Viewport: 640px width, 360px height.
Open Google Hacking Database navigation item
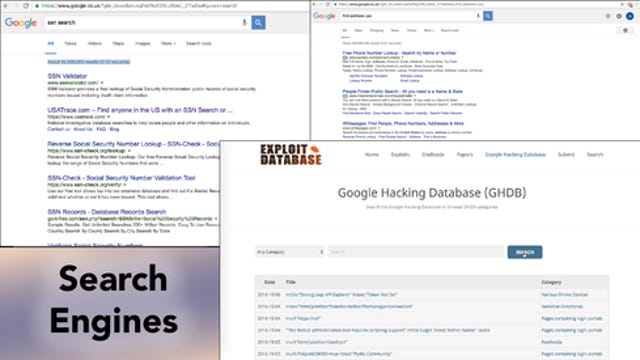(515, 154)
